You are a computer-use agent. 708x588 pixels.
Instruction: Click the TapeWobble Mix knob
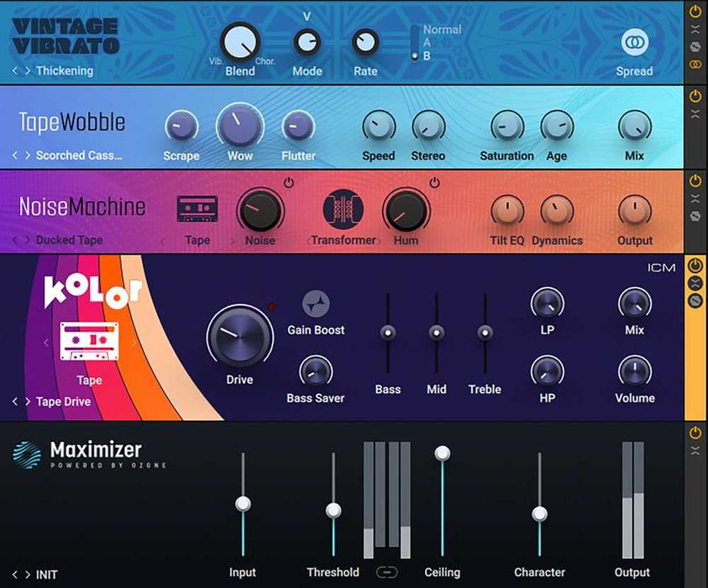(x=634, y=127)
